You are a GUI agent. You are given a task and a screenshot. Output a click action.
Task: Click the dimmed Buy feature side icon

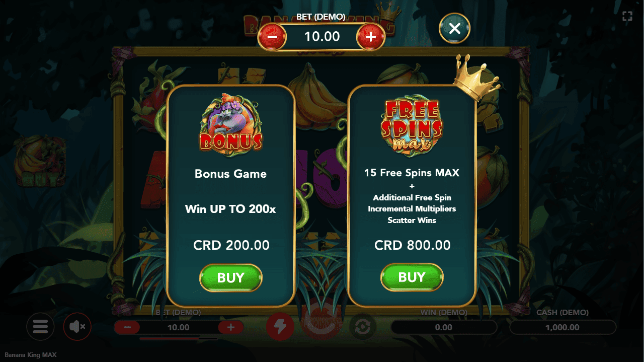40,162
